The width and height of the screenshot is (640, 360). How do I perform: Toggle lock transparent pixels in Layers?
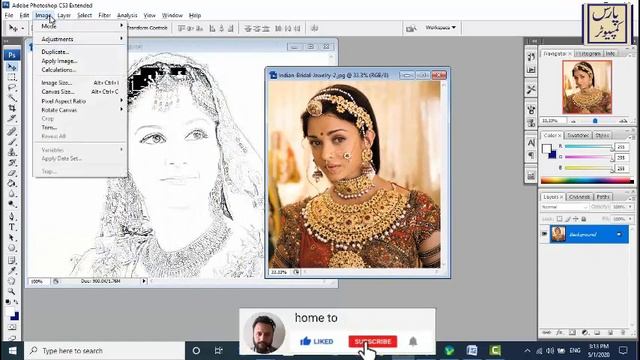pyautogui.click(x=560, y=219)
